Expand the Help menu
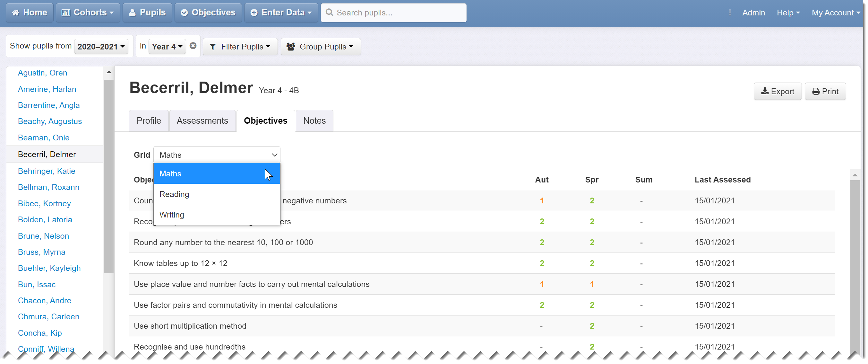 [788, 13]
